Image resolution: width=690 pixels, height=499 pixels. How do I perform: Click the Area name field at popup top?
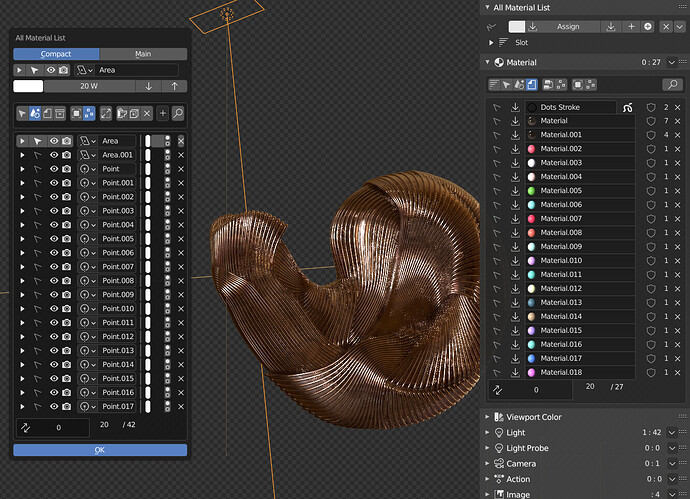pyautogui.click(x=137, y=70)
